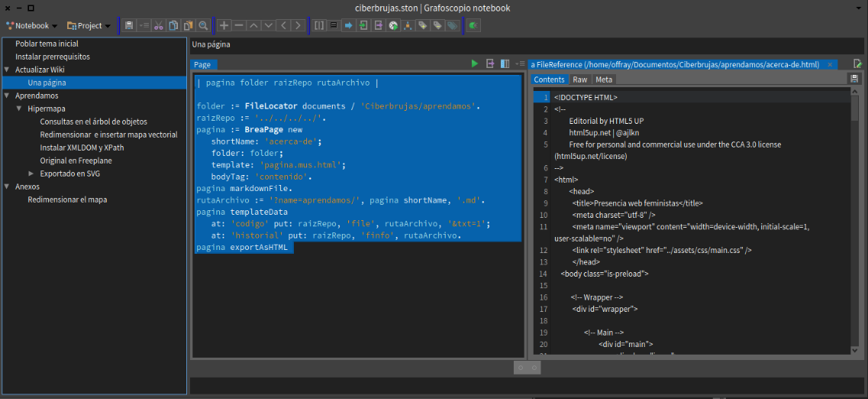Close the FileReference acerca-de.html tab
The width and height of the screenshot is (868, 399).
[829, 65]
